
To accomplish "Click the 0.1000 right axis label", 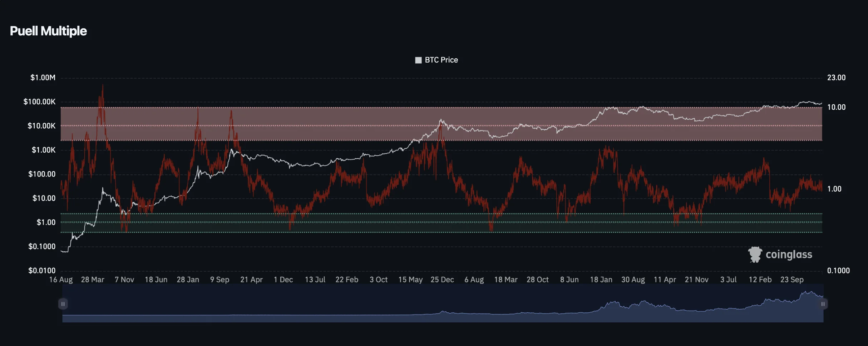I will [838, 271].
